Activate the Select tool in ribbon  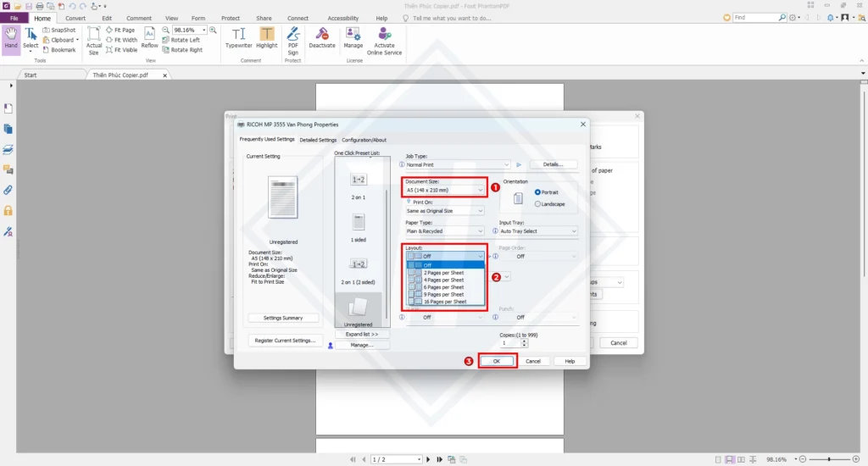tap(31, 39)
